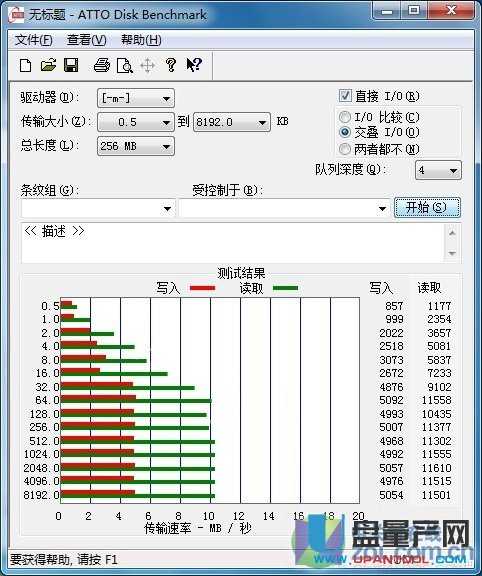Click the write value 2672

point(391,373)
